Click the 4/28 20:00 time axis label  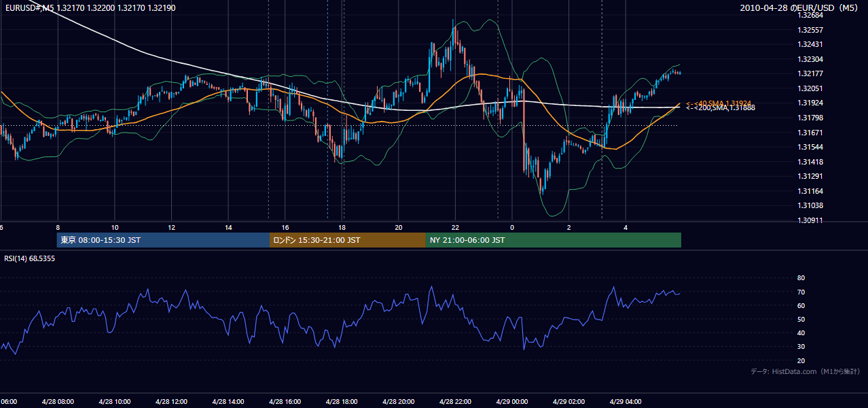[398, 401]
